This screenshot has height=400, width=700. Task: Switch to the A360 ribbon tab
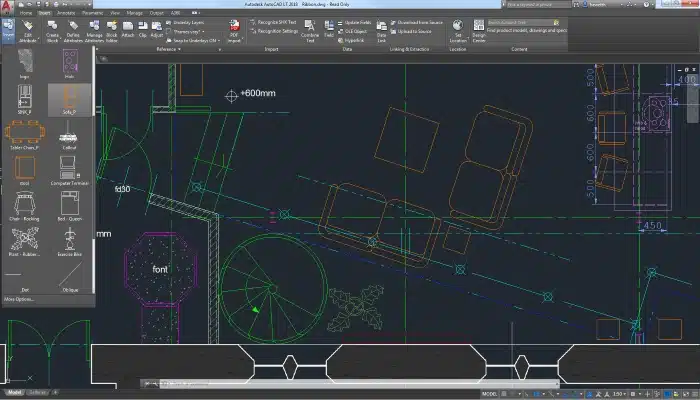point(175,13)
